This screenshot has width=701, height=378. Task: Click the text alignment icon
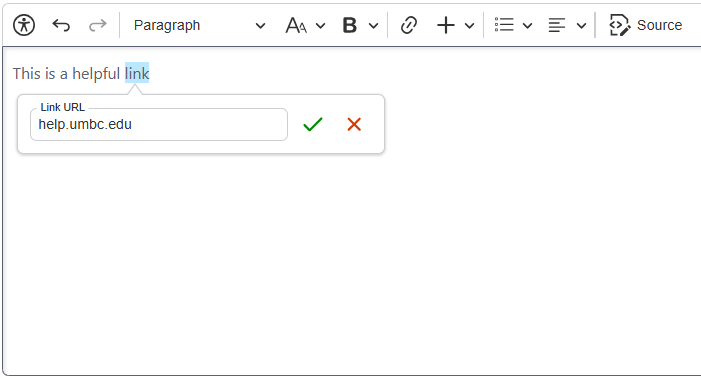click(557, 25)
